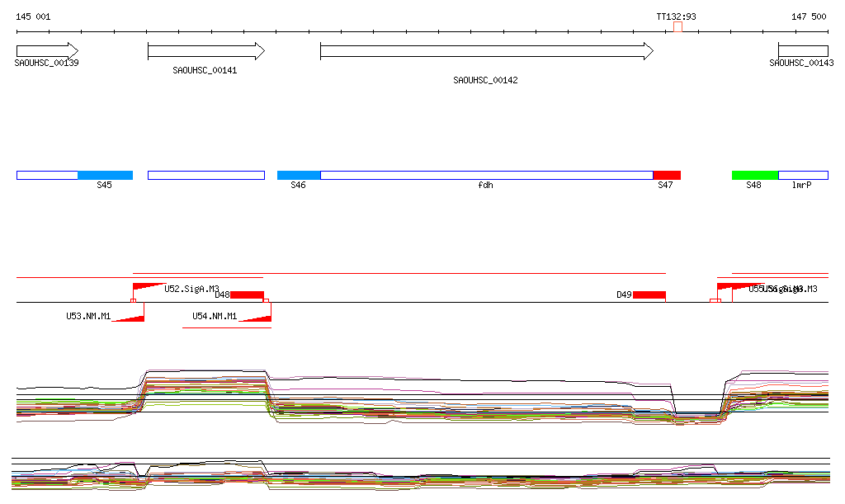Select the SAOUHSC_00143 gene box
The width and height of the screenshot is (845, 504).
802,51
